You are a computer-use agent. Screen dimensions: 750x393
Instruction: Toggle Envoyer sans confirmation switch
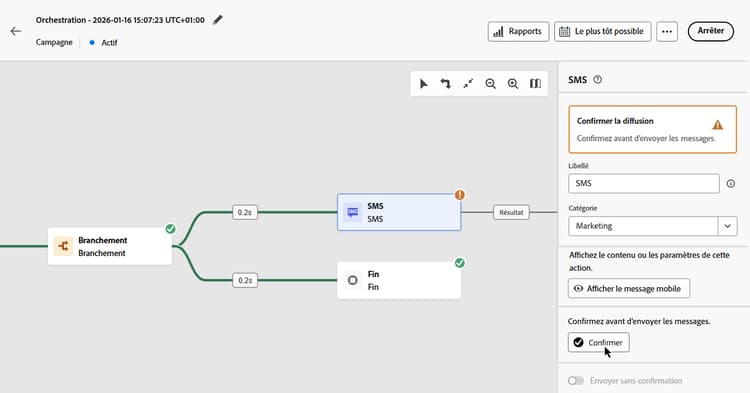point(576,381)
